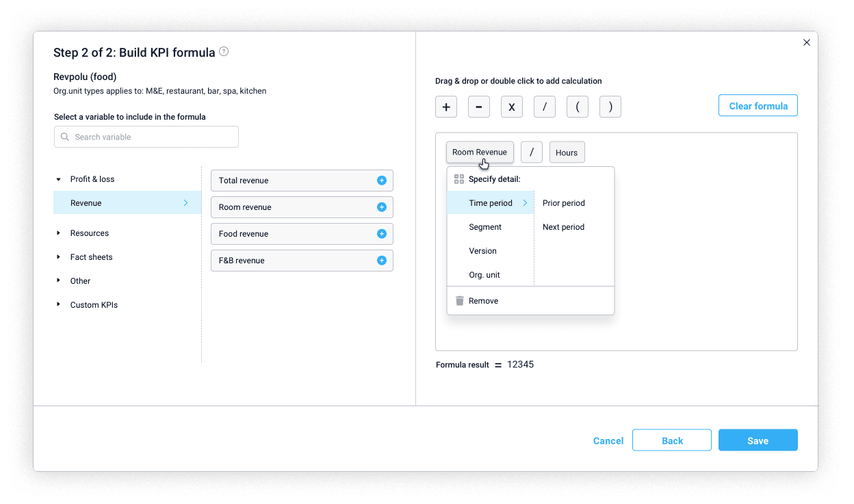Go back with the Back button
Image resolution: width=854 pixels, height=504 pixels.
(x=672, y=440)
